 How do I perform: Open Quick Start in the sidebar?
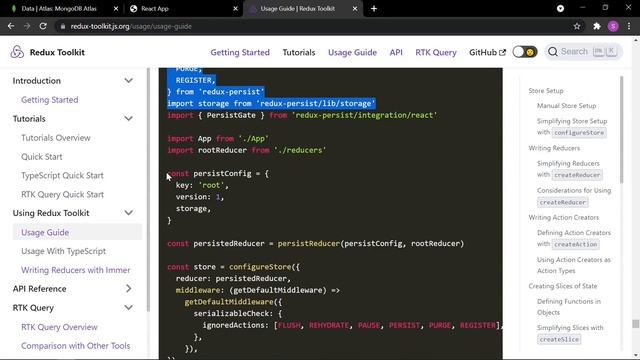click(42, 156)
